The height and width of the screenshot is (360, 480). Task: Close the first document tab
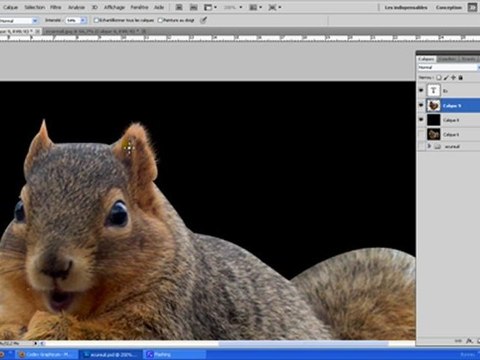38,31
